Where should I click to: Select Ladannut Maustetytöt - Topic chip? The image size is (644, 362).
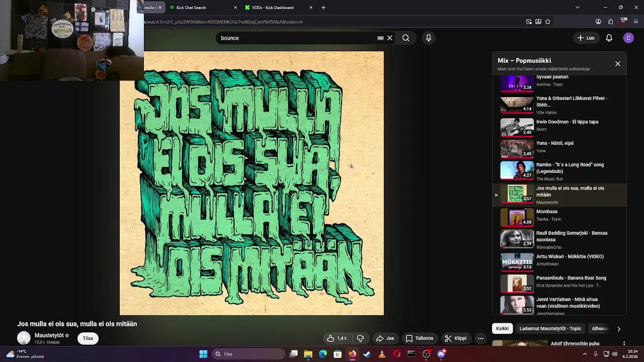(x=550, y=329)
